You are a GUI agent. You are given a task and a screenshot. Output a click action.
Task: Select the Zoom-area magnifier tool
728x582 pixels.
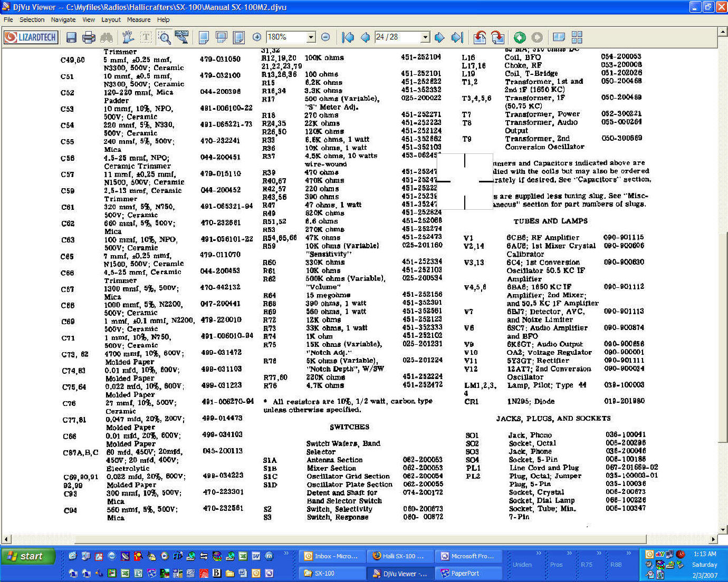click(x=164, y=37)
